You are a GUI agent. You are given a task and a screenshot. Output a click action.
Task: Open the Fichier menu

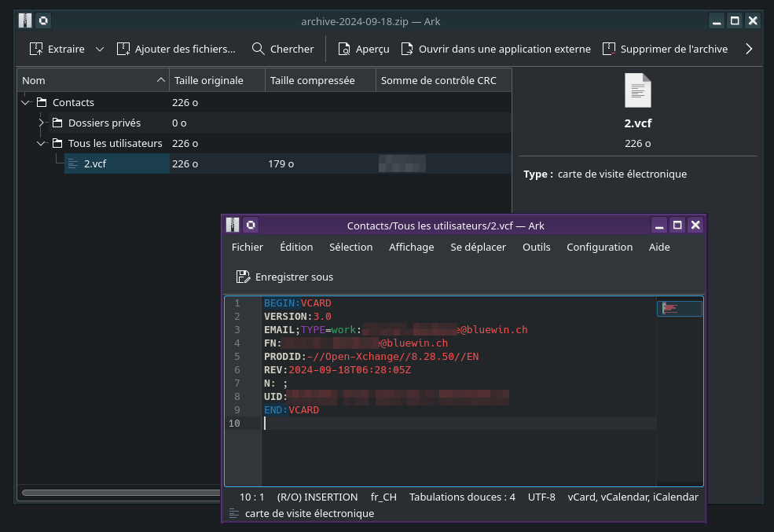click(248, 247)
